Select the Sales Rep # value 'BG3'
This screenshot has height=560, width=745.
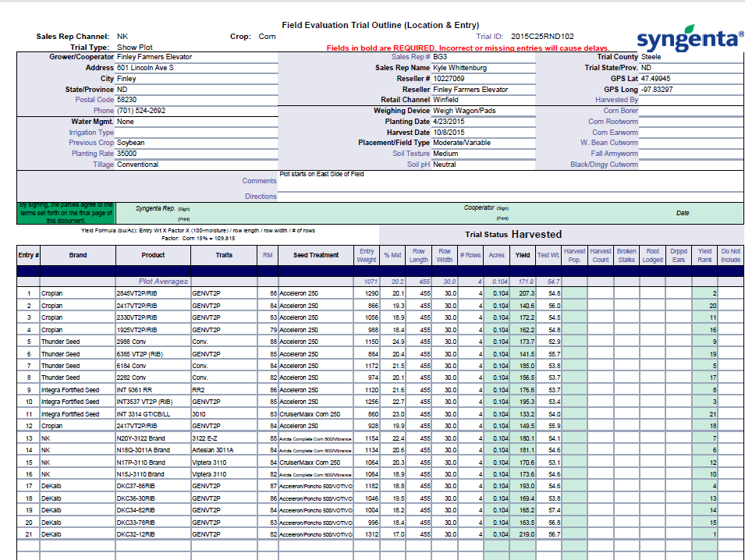coord(440,57)
